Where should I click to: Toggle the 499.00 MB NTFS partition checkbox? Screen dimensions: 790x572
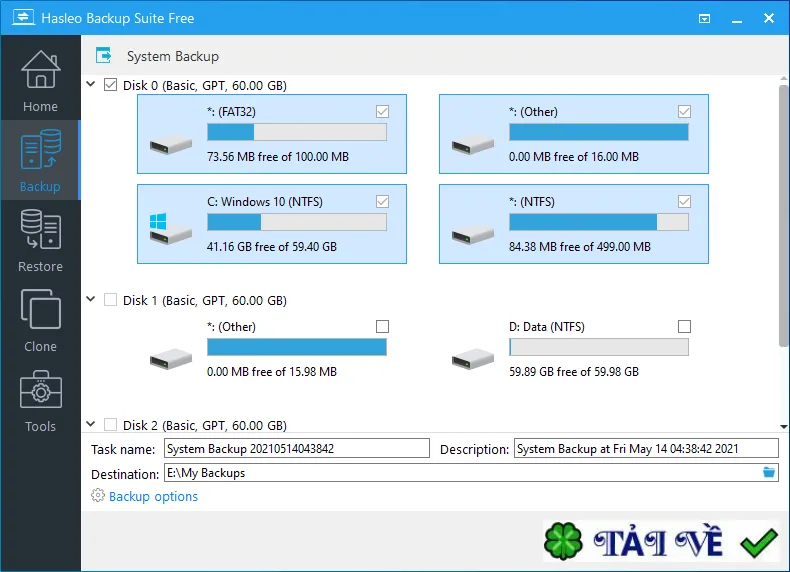tap(684, 202)
